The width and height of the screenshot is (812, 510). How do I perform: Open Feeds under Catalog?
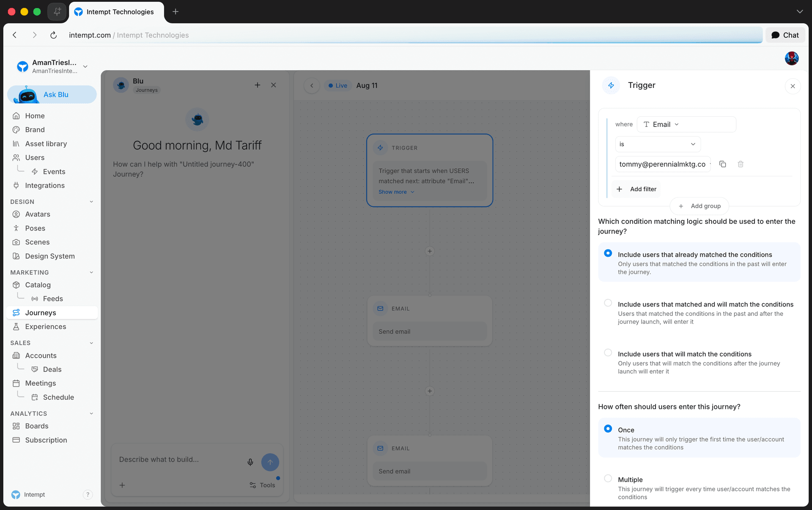[53, 299]
